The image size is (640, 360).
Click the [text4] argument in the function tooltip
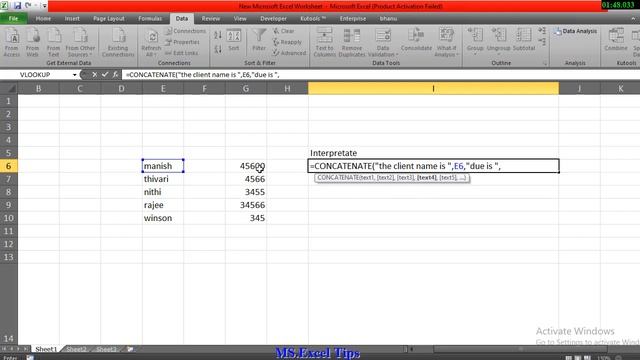pos(427,178)
